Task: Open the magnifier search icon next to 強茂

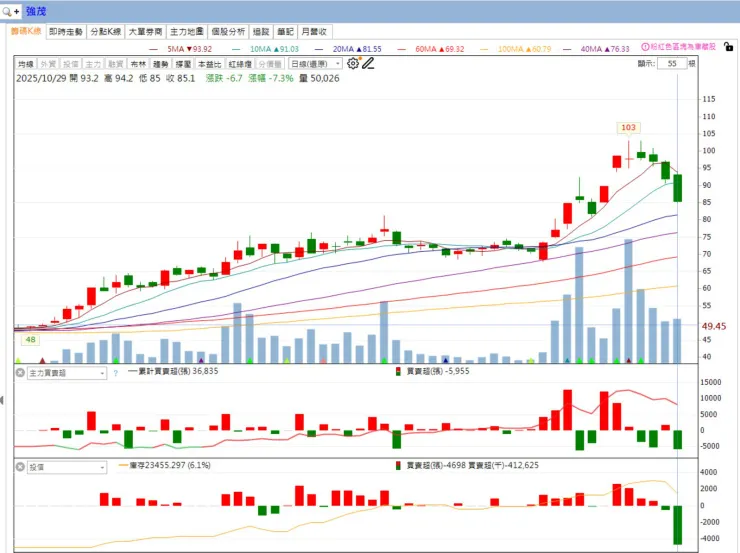Action: click(6, 11)
